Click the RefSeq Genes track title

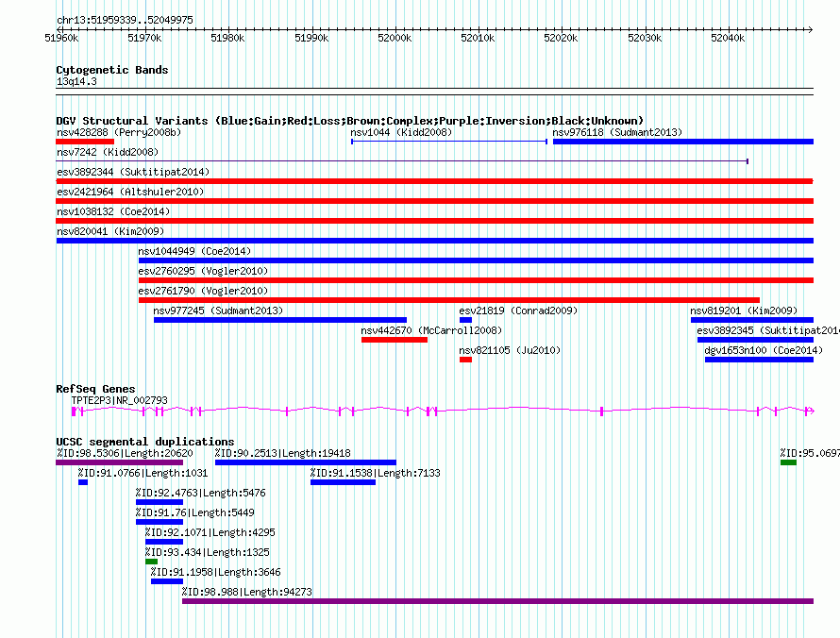[95, 389]
